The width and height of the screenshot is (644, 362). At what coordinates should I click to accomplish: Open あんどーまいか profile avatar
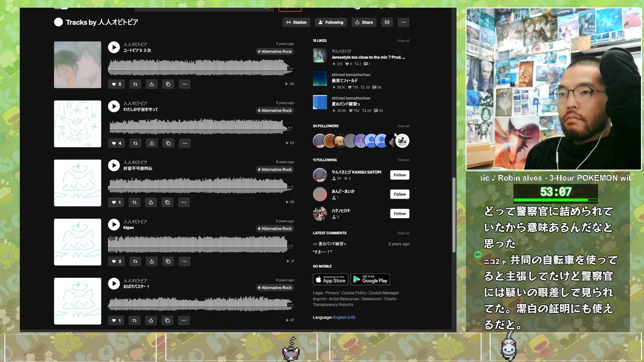point(320,194)
